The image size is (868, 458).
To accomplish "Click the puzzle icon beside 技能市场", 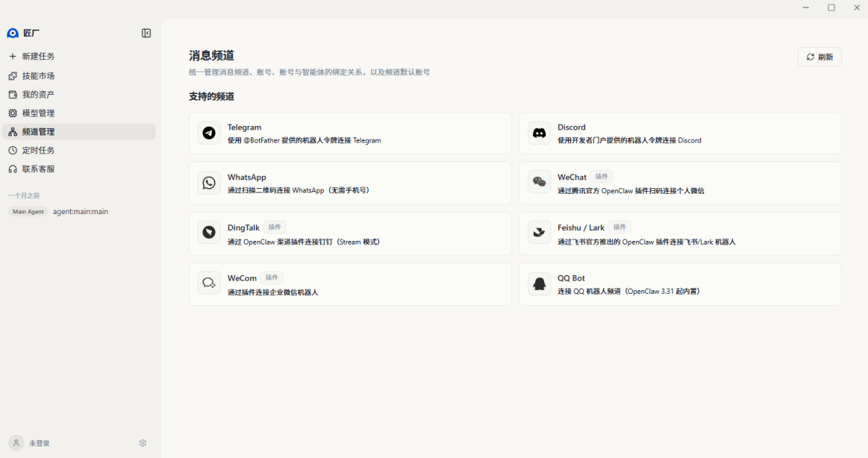I will (12, 75).
